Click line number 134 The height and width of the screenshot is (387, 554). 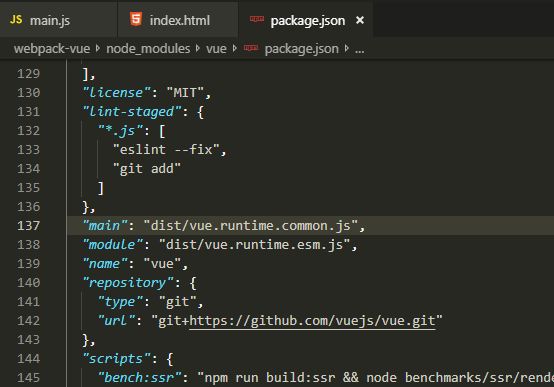point(29,169)
